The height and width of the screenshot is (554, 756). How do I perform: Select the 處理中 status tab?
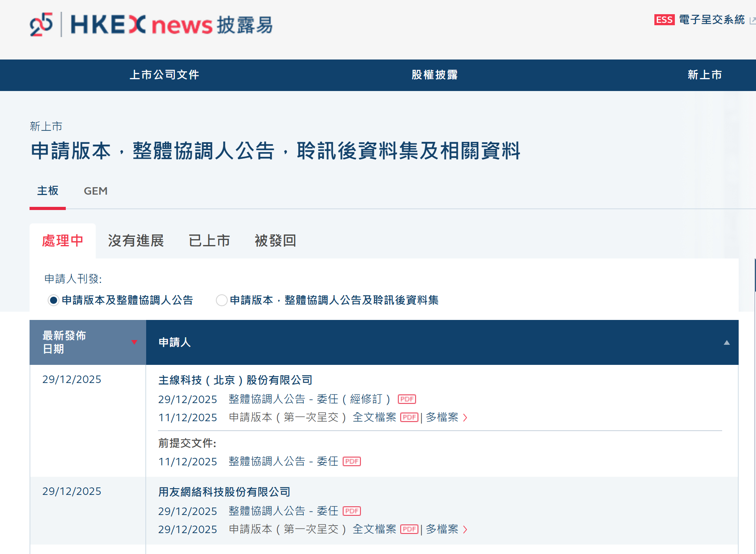pyautogui.click(x=63, y=241)
